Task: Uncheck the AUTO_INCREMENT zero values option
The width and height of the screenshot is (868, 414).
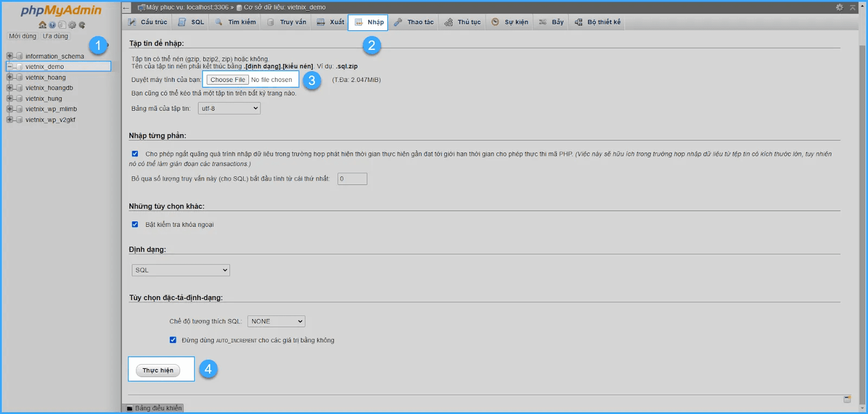Action: [x=173, y=340]
